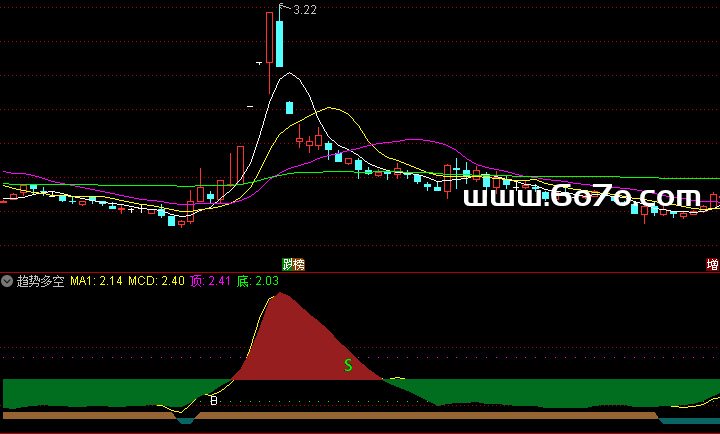Screen dimensions: 720x434
Task: Click the small white dash left of peak candle
Action: pyautogui.click(x=250, y=105)
